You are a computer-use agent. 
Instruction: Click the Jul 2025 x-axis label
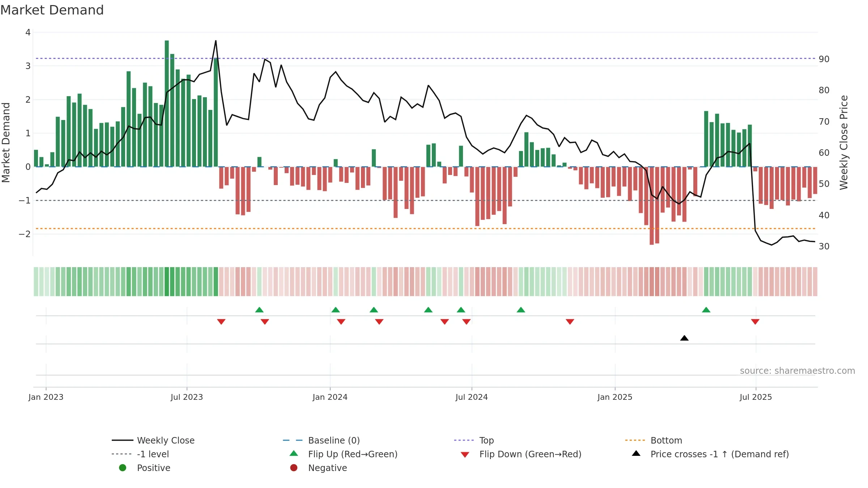[756, 397]
